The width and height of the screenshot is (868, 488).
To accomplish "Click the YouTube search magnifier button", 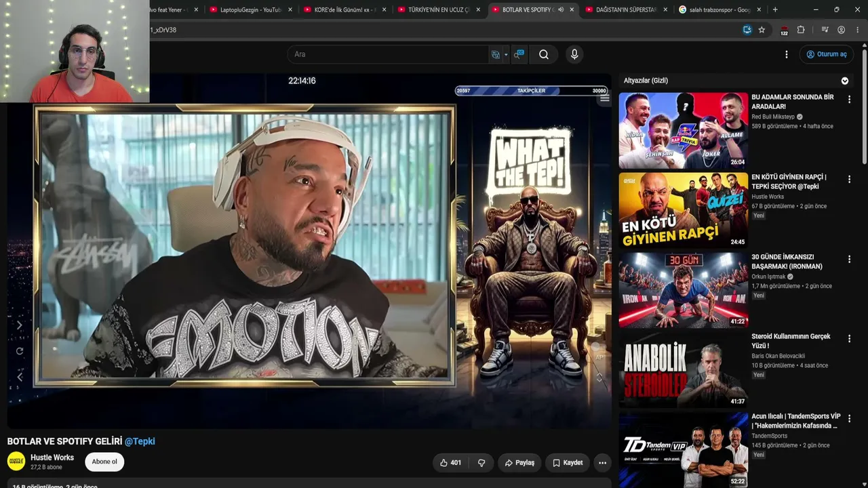I will click(544, 55).
